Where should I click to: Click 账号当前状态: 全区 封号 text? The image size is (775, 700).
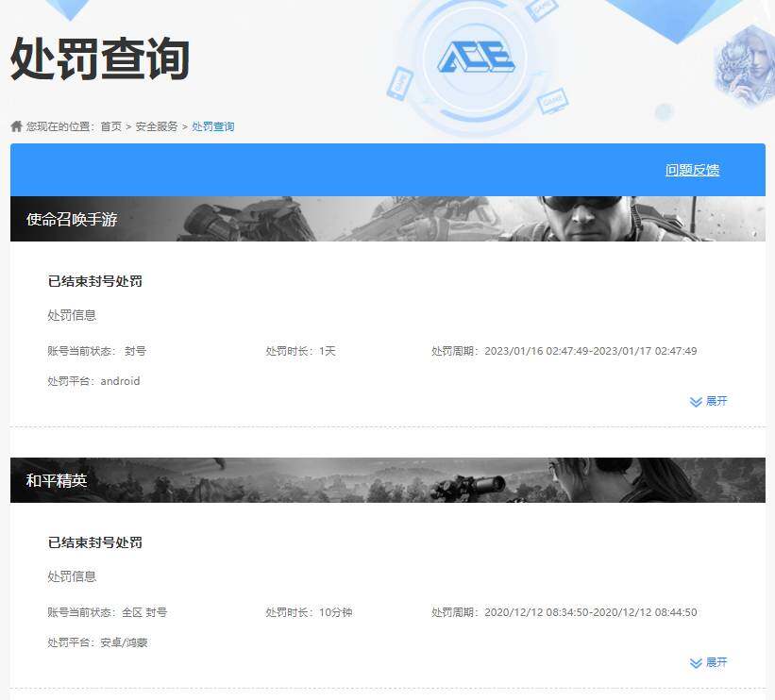coord(108,612)
